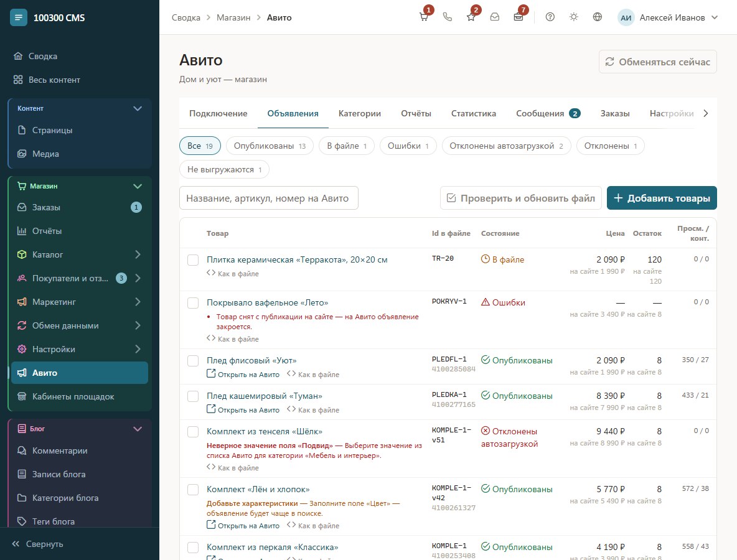Collapse the Магазин sidebar section
Image resolution: width=737 pixels, height=560 pixels.
pyautogui.click(x=137, y=186)
